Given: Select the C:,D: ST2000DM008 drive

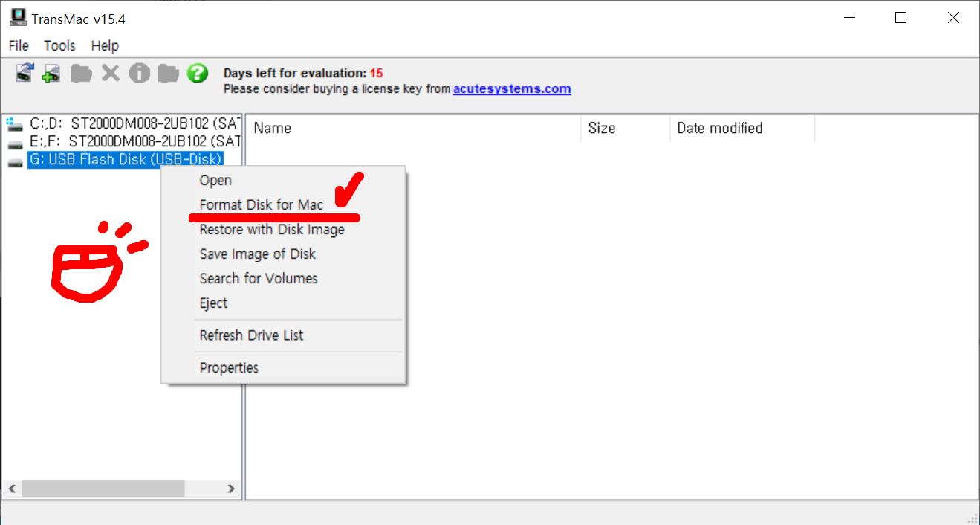Looking at the screenshot, I should point(134,123).
